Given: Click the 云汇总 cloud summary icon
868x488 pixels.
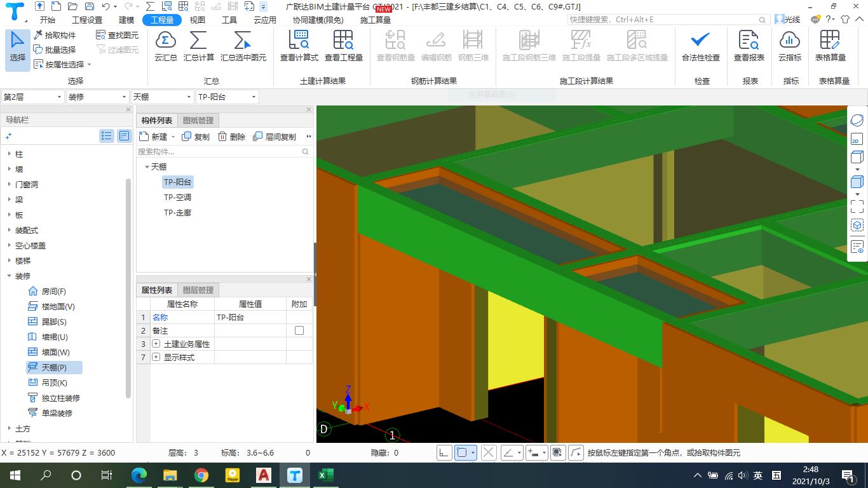Looking at the screenshot, I should coord(166,46).
